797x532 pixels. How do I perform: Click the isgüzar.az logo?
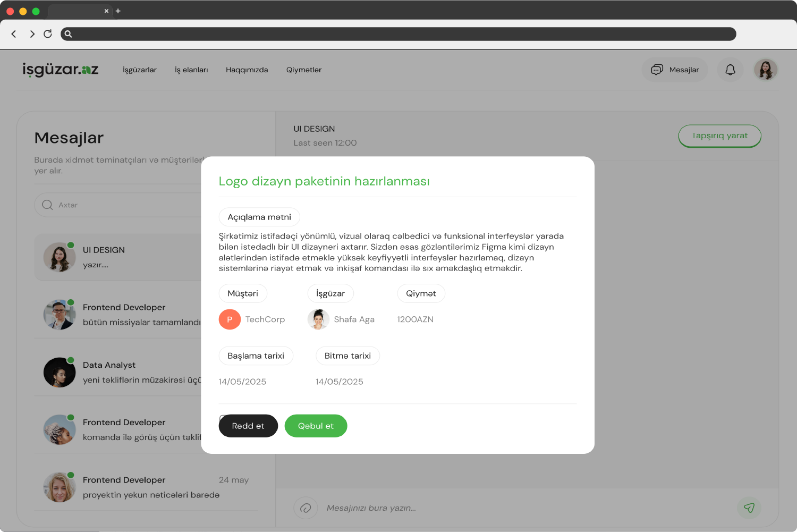(61, 69)
